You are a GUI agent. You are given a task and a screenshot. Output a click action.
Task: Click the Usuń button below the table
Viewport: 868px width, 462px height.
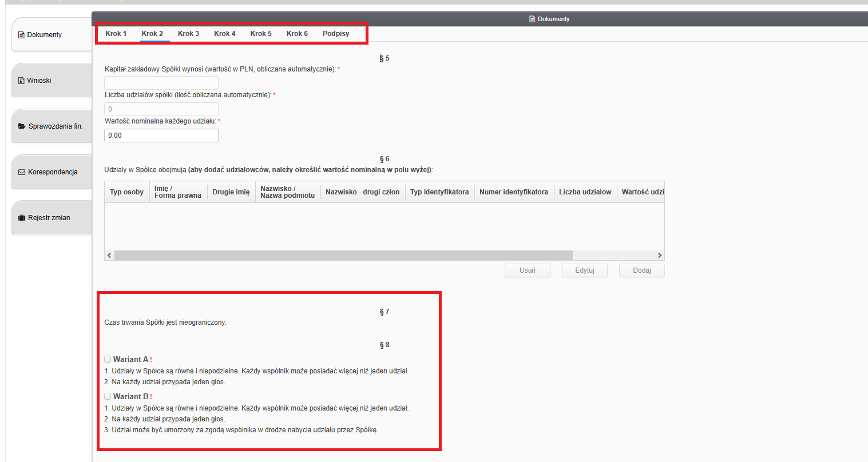528,270
